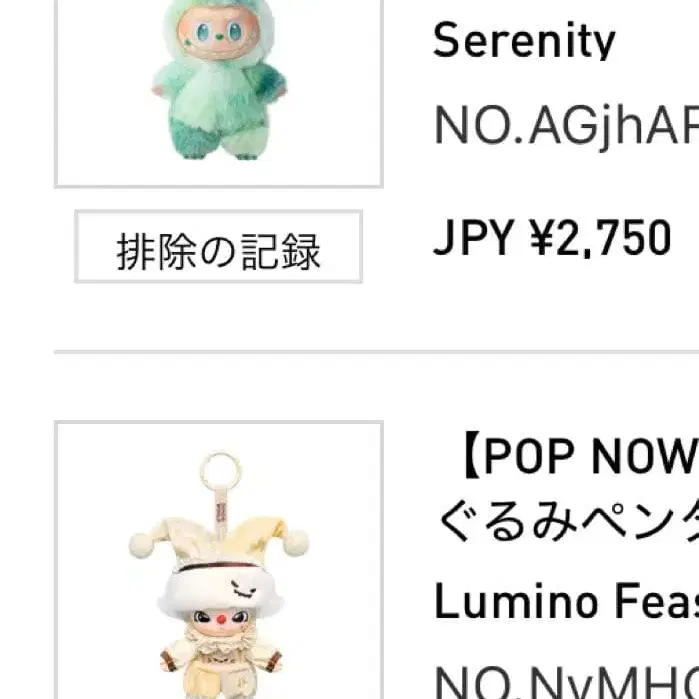Tap the jester doll's red nose
This screenshot has height=699, width=699.
click(x=221, y=619)
